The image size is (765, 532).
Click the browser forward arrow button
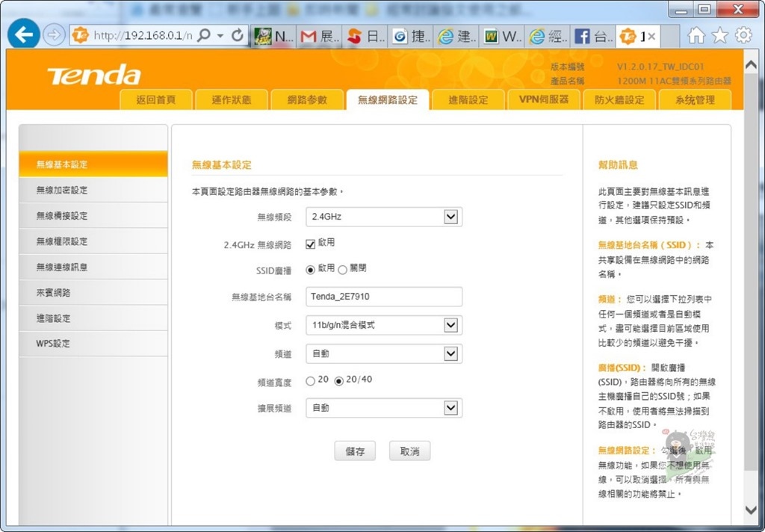(x=54, y=35)
